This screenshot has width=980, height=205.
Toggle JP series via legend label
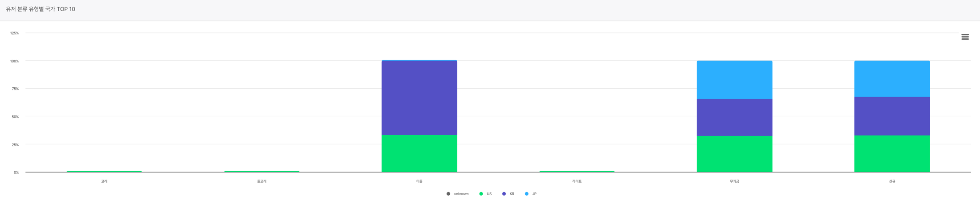pyautogui.click(x=534, y=194)
